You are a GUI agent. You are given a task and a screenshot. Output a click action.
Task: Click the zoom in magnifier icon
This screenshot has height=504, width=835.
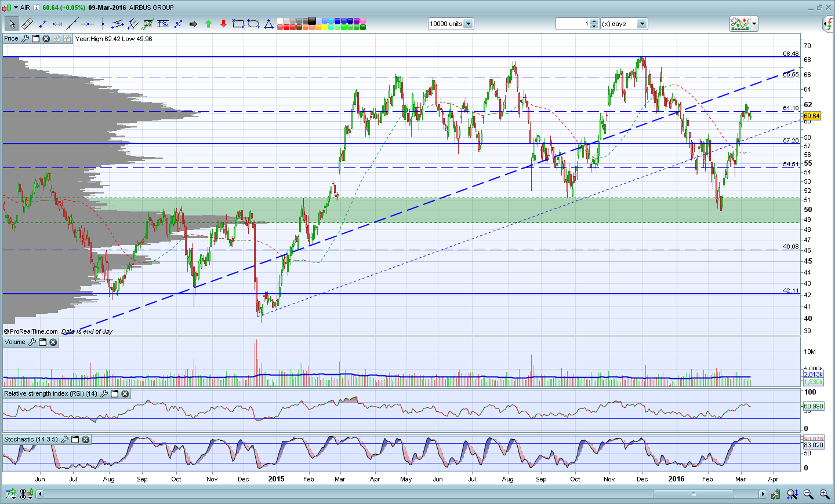824,494
